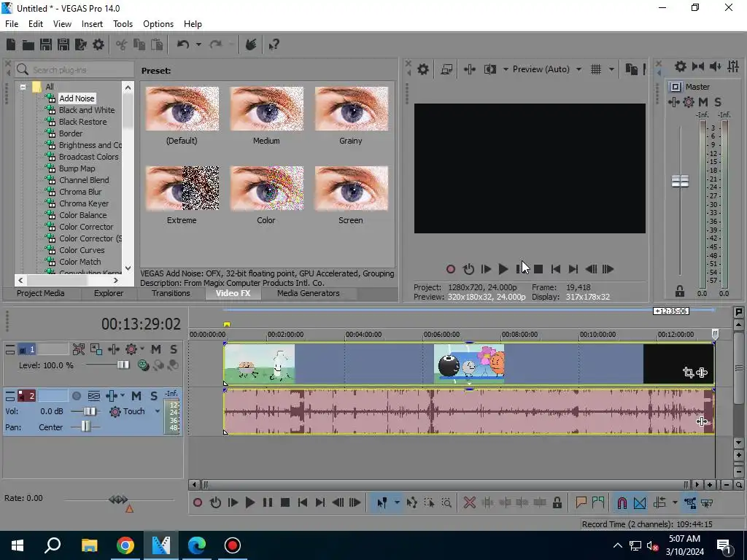Click the Master FX icon
The width and height of the screenshot is (747, 560).
[673, 102]
